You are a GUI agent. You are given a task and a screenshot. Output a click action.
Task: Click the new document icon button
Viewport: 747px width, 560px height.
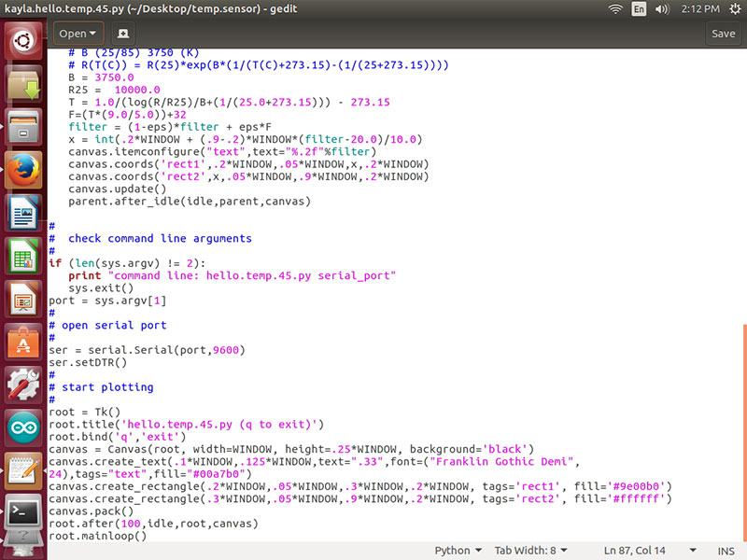point(123,34)
